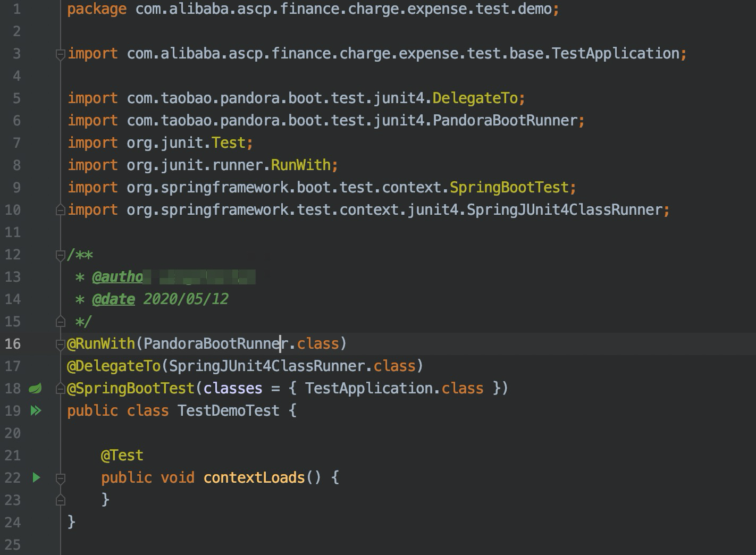This screenshot has height=555, width=756.
Task: Click the @author Javadoc tag
Action: pos(117,276)
